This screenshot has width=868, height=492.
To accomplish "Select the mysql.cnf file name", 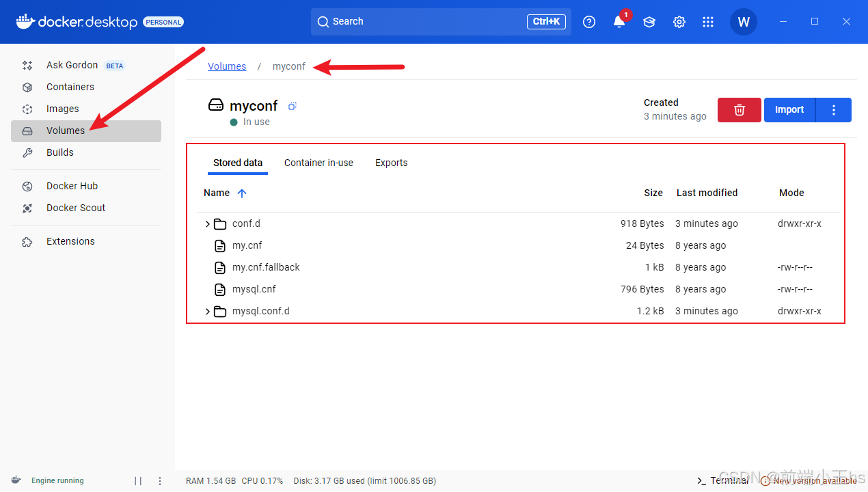I will tap(254, 290).
